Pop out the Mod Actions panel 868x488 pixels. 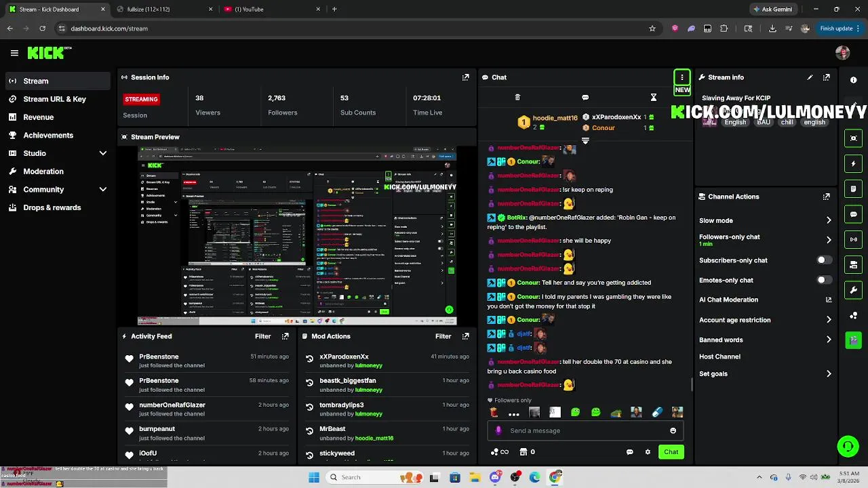pos(465,336)
